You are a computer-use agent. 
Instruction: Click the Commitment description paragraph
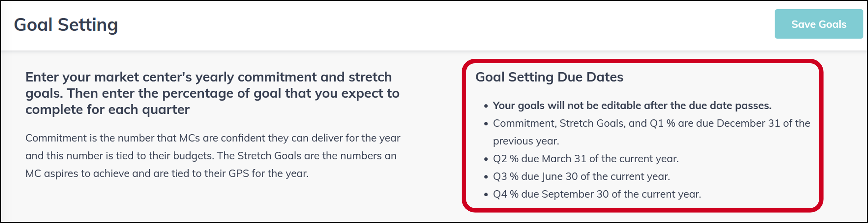pyautogui.click(x=213, y=156)
